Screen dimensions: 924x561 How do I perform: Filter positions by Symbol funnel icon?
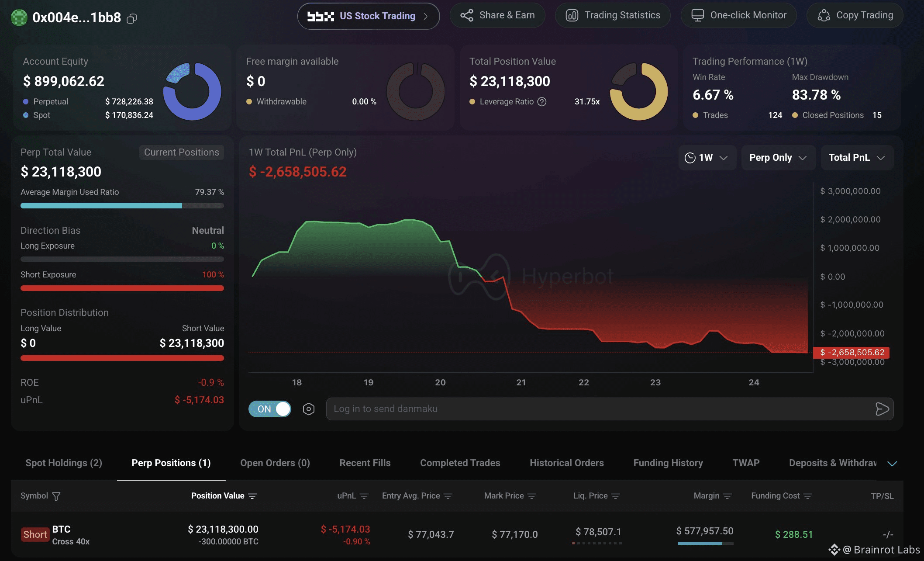point(56,496)
